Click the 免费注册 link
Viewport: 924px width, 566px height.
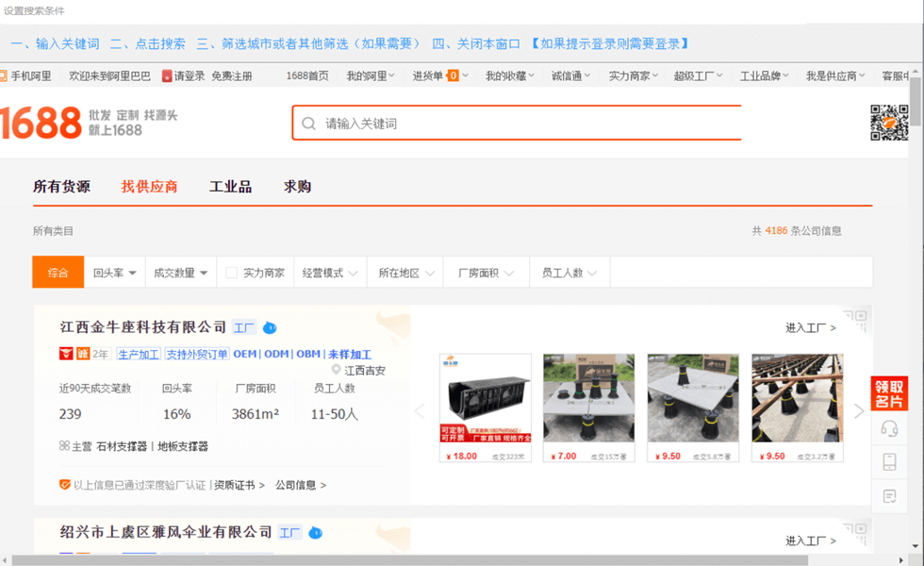pyautogui.click(x=232, y=76)
